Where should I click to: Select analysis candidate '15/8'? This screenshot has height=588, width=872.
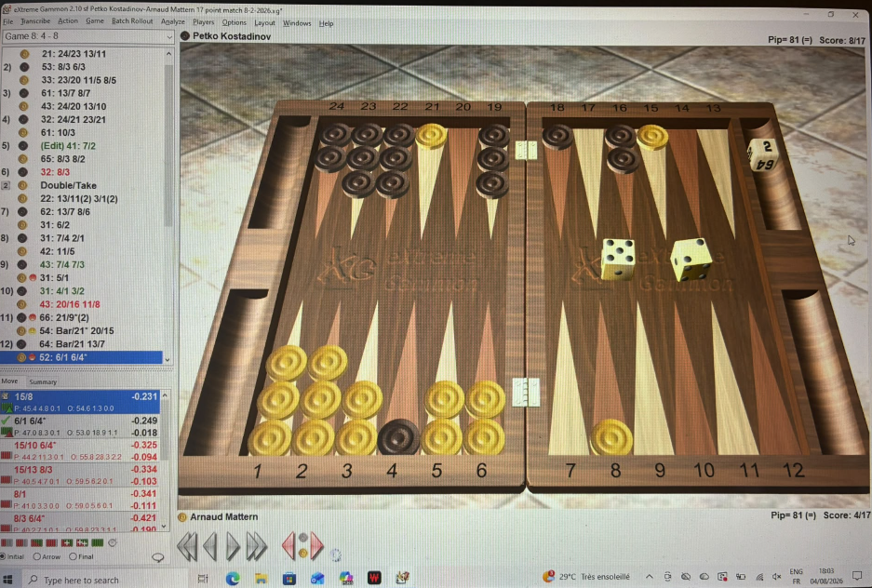point(81,402)
